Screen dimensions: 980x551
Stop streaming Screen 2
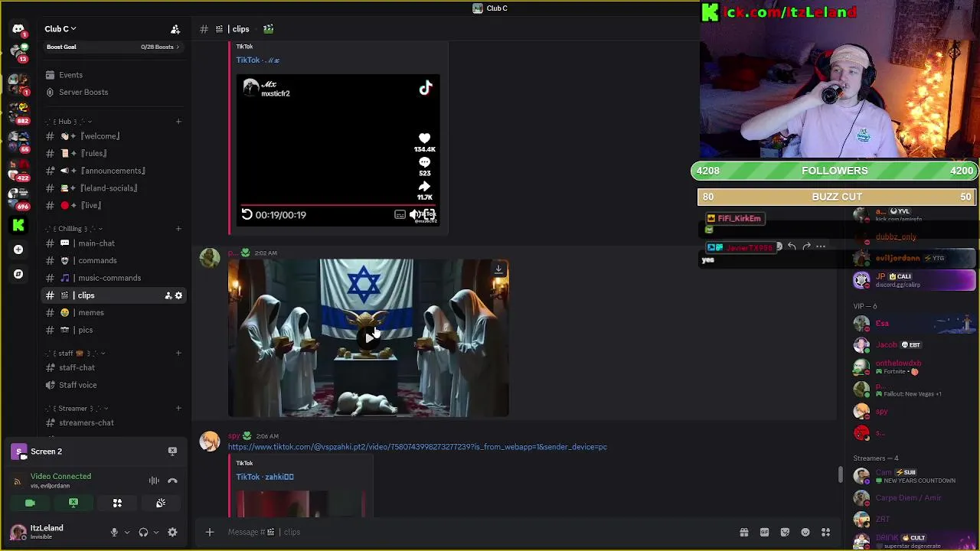[172, 452]
